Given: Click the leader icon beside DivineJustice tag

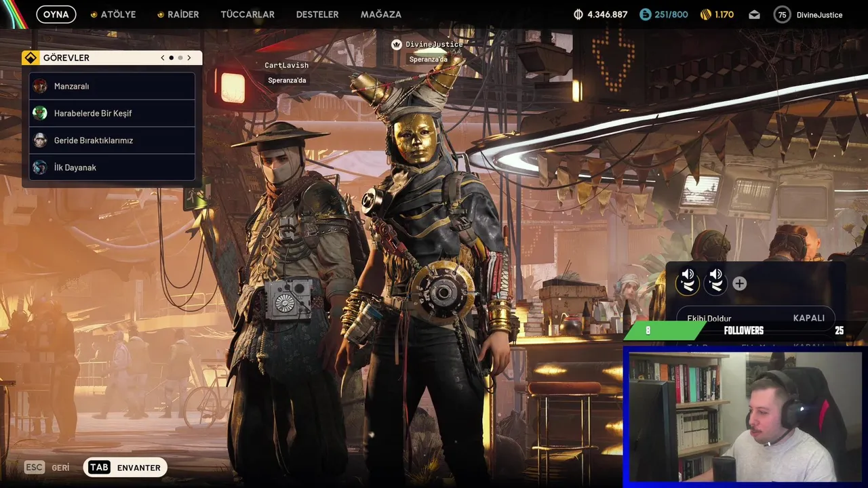Looking at the screenshot, I should pos(397,44).
